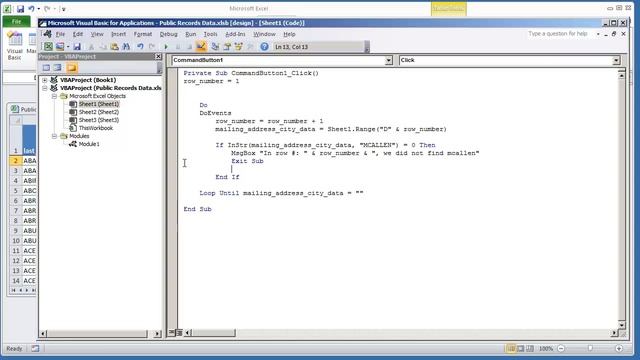Image resolution: width=640 pixels, height=360 pixels.
Task: Click the Undo toolbar icon
Action: click(140, 47)
